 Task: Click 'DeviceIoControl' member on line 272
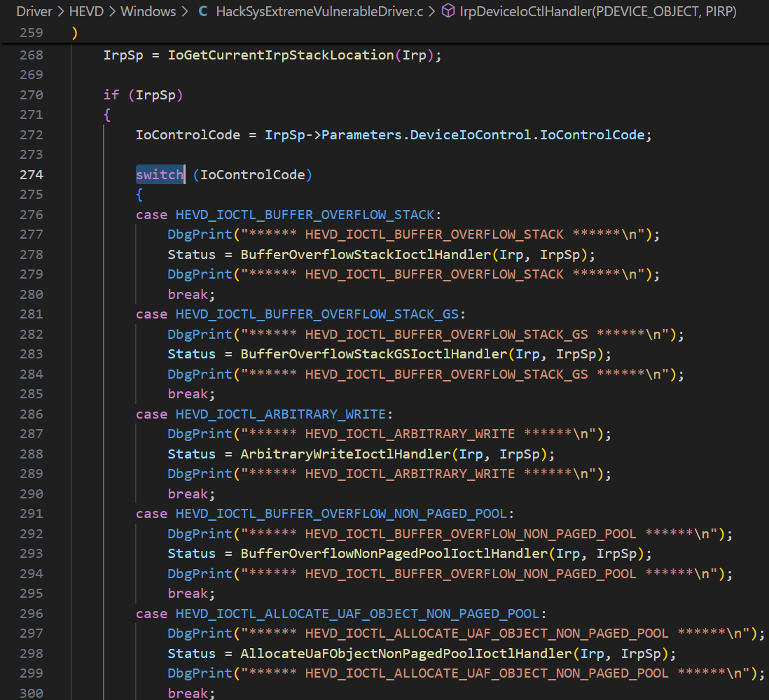coord(471,135)
